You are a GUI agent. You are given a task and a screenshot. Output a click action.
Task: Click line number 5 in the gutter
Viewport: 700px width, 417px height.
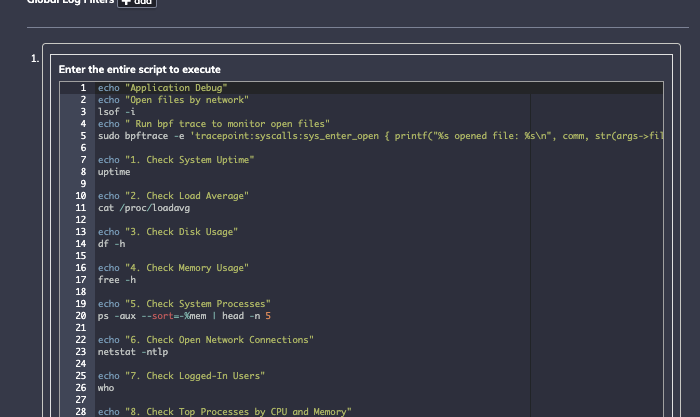click(83, 135)
